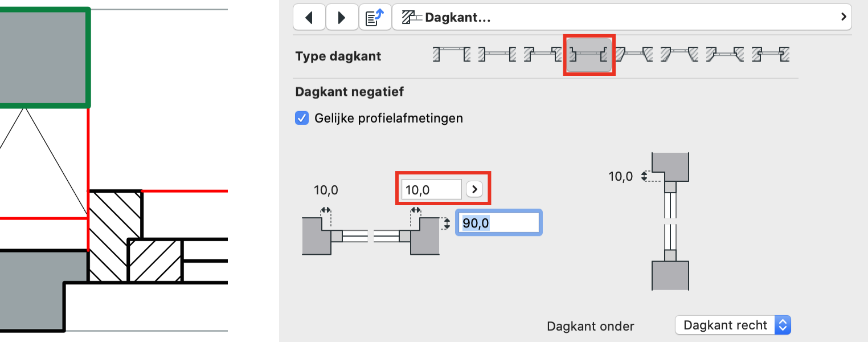
Task: Select the fifth splayed reveal type icon
Action: coord(634,55)
